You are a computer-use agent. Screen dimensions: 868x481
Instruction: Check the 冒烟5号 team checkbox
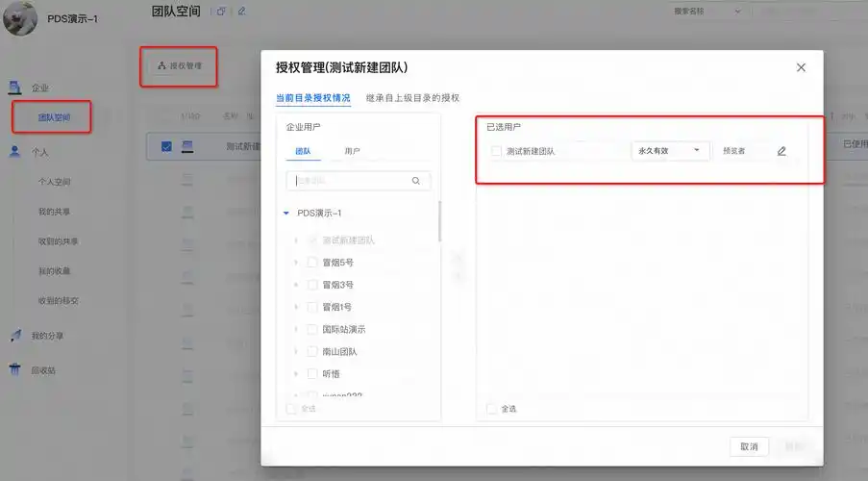point(312,263)
